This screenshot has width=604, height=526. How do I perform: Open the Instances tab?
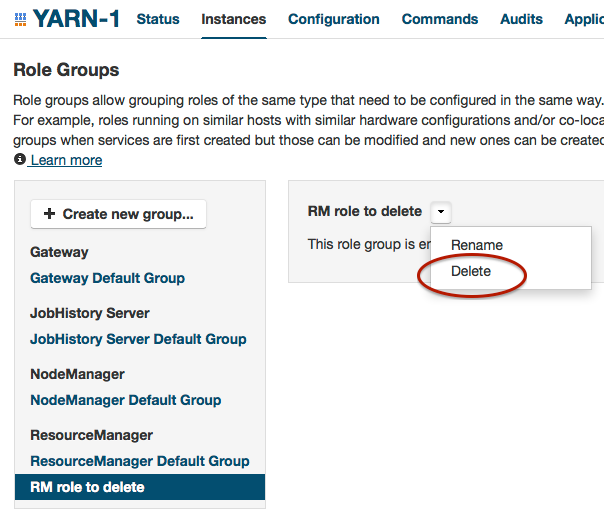234,19
